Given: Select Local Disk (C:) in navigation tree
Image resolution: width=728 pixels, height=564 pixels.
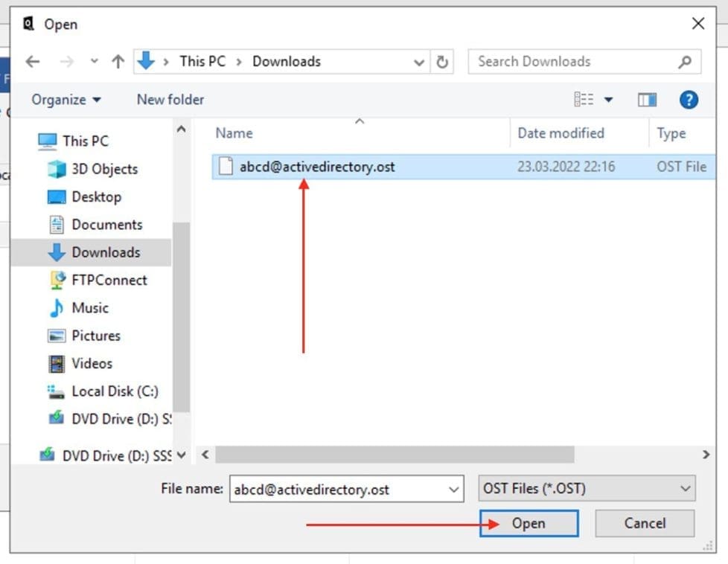Looking at the screenshot, I should (114, 391).
